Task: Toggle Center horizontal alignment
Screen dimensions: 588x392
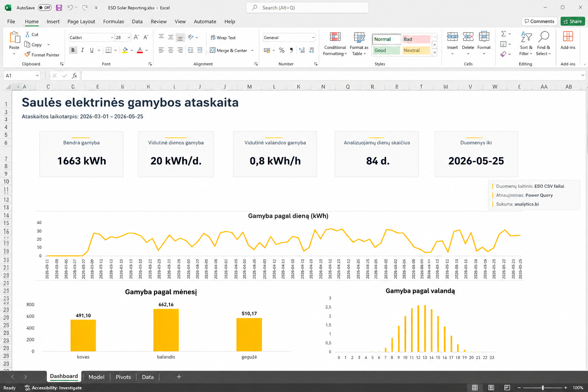Action: 171,50
